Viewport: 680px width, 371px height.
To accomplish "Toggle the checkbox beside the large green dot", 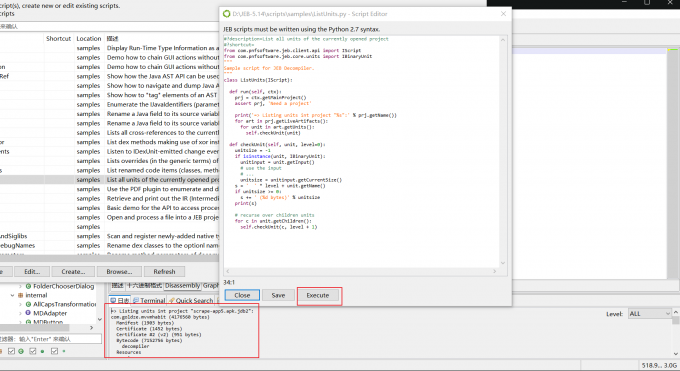I will [33, 351].
